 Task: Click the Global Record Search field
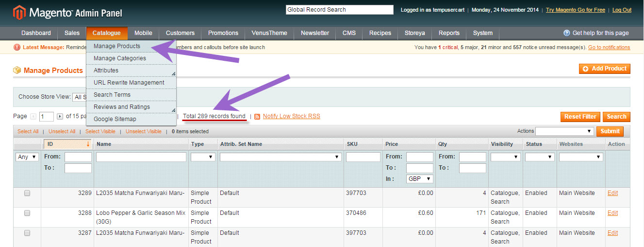tap(340, 10)
